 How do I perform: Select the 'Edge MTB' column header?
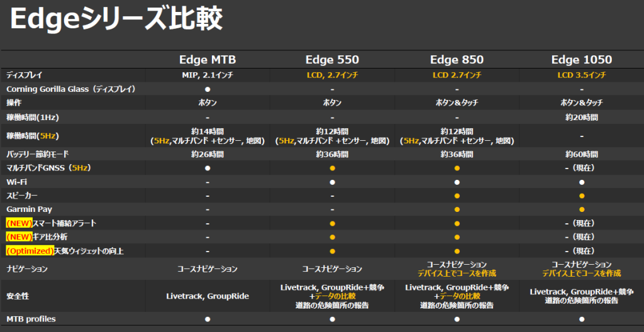[208, 60]
